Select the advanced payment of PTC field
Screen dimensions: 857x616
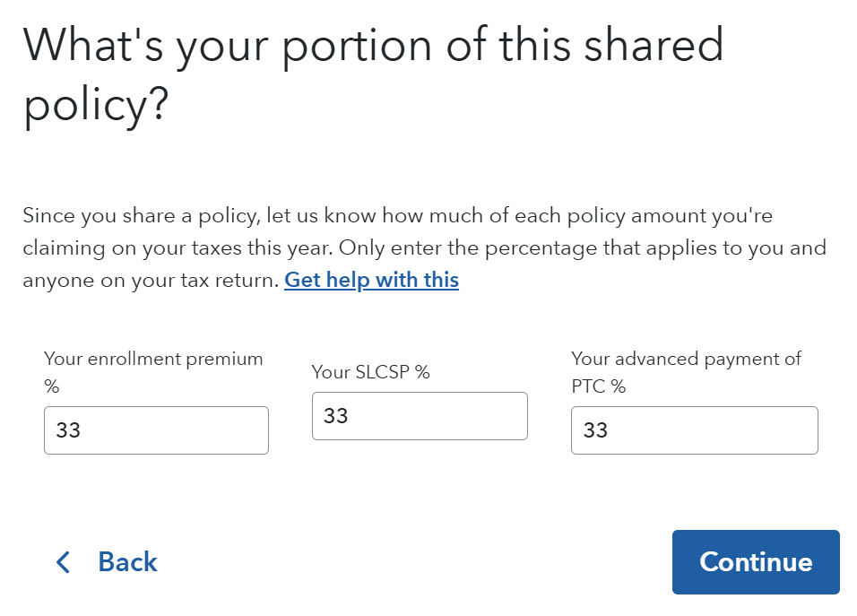pos(694,430)
